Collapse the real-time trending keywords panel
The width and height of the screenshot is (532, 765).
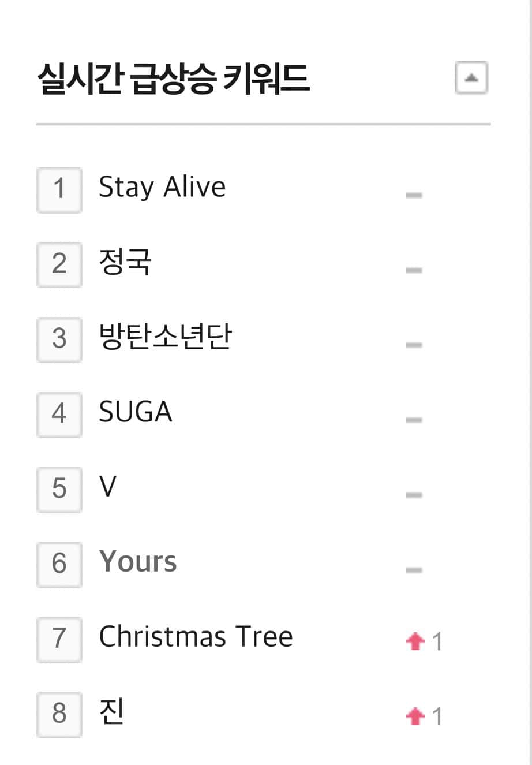coord(471,78)
